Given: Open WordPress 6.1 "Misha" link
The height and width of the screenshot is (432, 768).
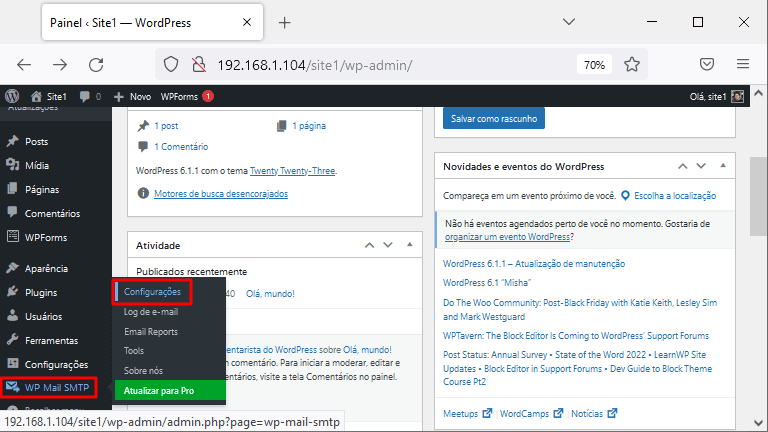Looking at the screenshot, I should pos(487,283).
